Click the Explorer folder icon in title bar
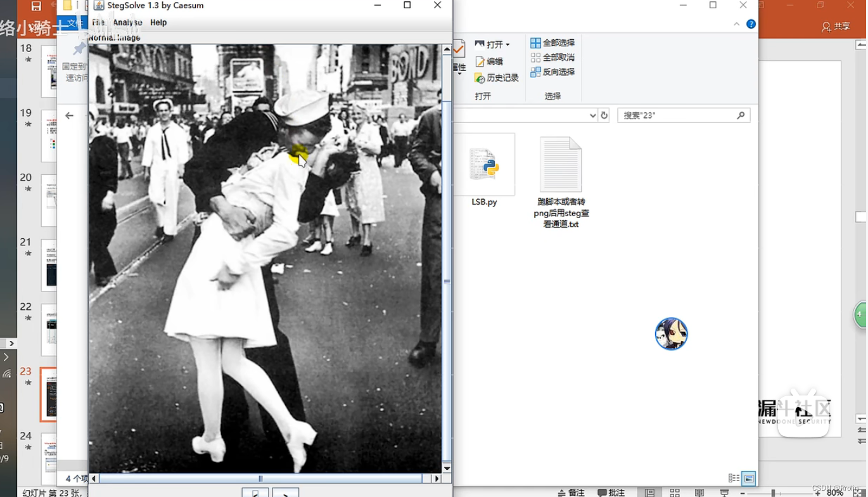Viewport: 868px width, 497px height. pos(67,6)
